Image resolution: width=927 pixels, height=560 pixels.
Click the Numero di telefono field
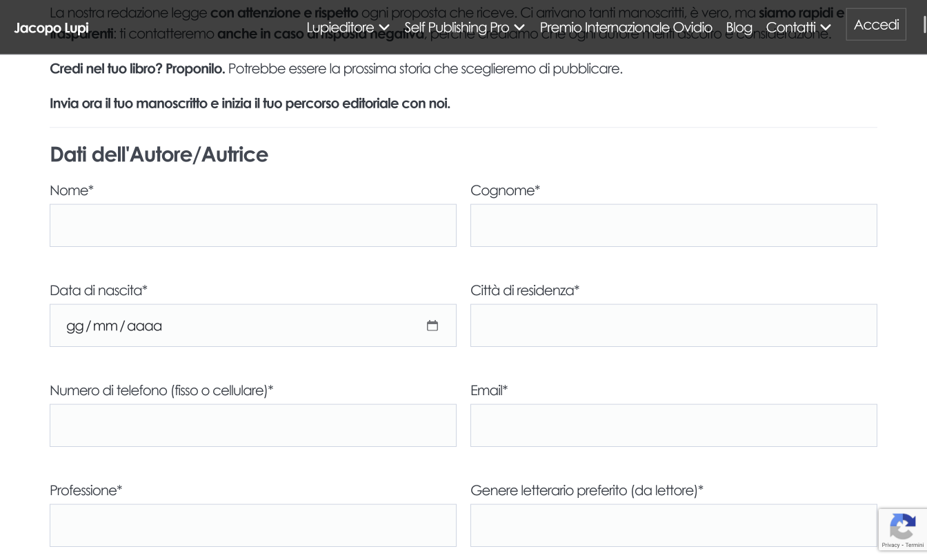pyautogui.click(x=252, y=426)
